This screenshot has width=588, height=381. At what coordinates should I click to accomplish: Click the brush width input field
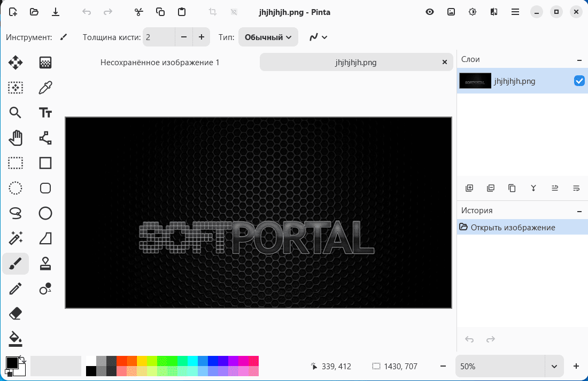tap(159, 37)
